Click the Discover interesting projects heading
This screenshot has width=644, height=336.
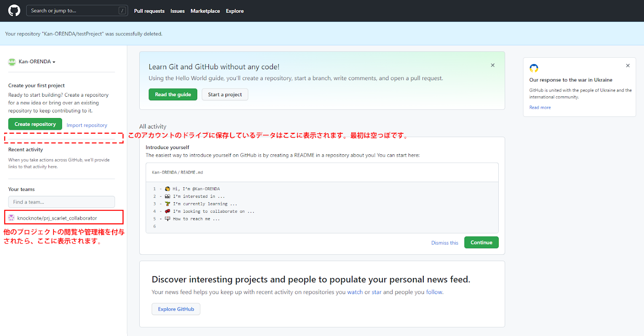point(311,280)
